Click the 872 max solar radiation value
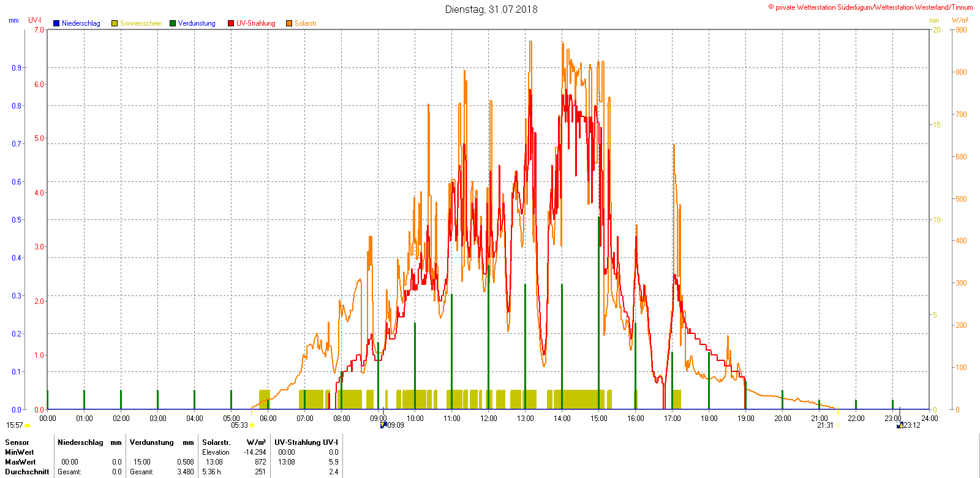 pos(260,462)
